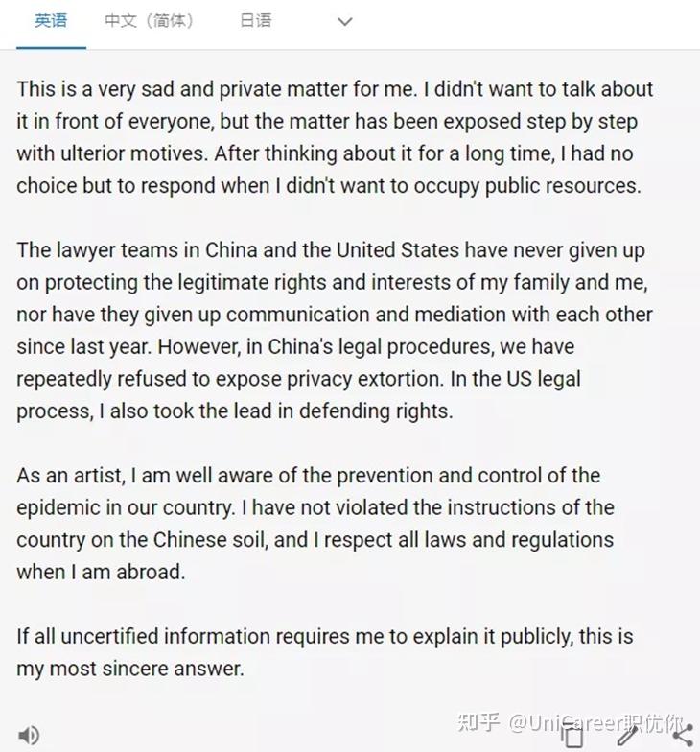Select the 英语 target language tab
This screenshot has height=752, width=700.
tap(51, 21)
